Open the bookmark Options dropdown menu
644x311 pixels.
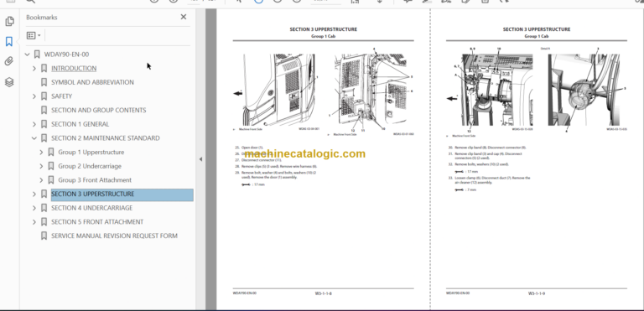click(x=34, y=35)
